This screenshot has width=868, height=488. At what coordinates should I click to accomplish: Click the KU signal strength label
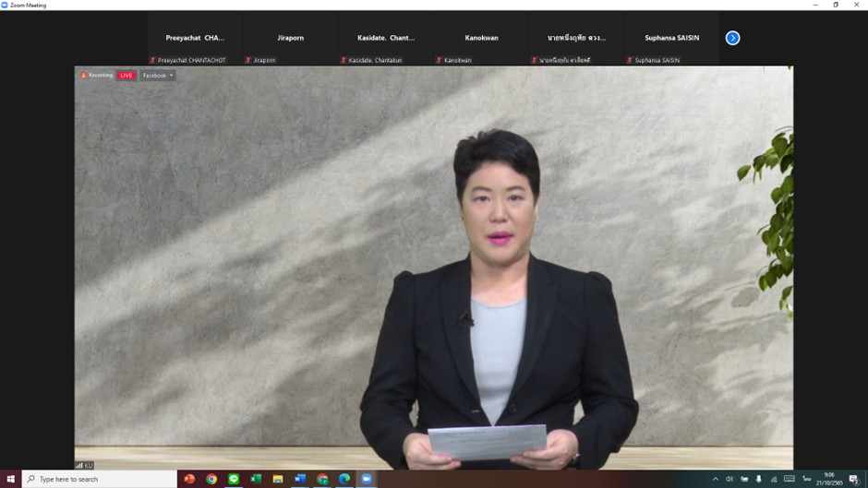click(x=84, y=465)
